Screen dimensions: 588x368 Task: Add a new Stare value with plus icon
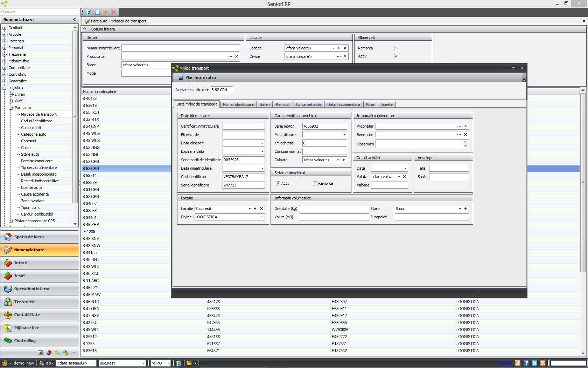tap(465, 209)
